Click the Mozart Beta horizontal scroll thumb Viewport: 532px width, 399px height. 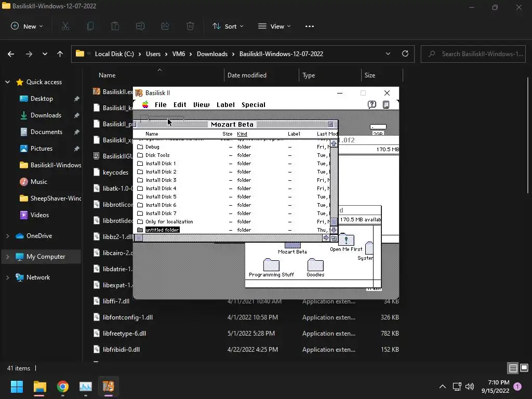click(x=139, y=238)
